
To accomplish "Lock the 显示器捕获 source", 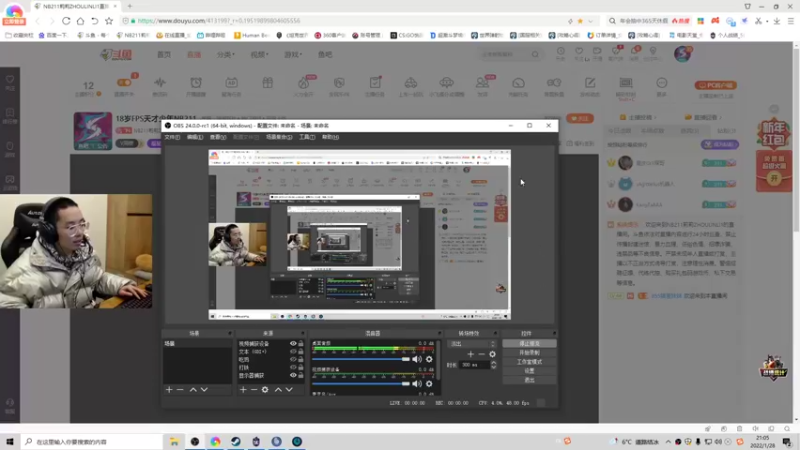I will click(x=301, y=376).
